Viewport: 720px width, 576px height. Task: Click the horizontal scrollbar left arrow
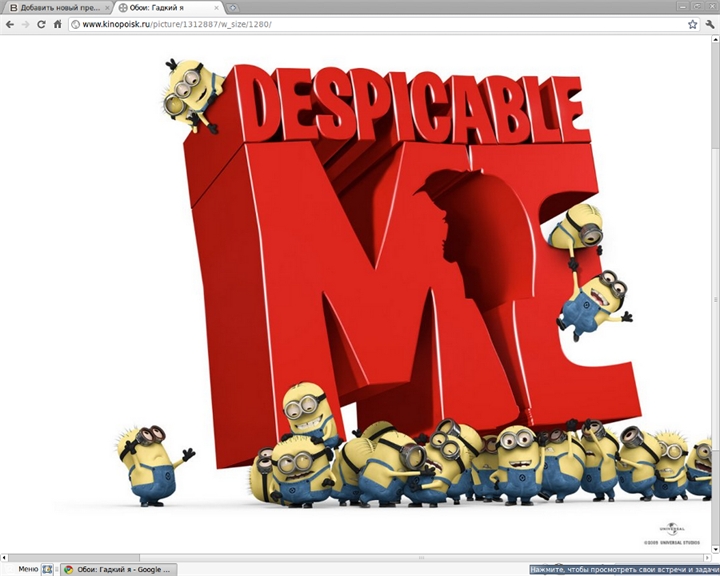click(x=4, y=558)
